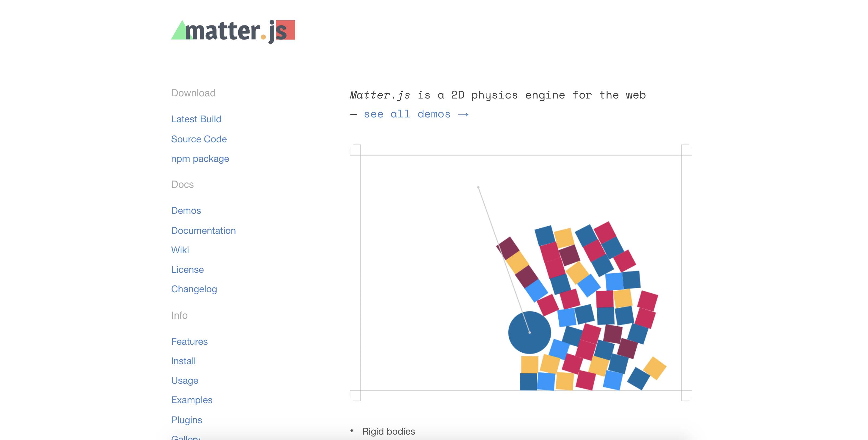Screen dimensions: 868x440
Task: View the License
Action: coord(187,269)
